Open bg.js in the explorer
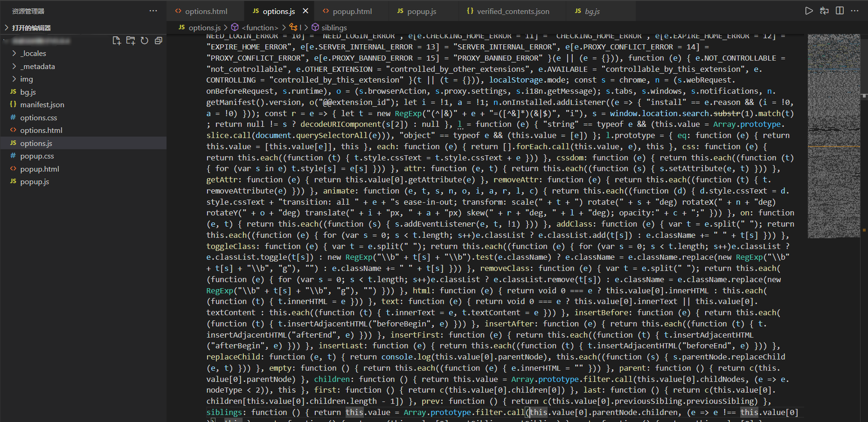Screen dimensions: 868x422 pos(83,92)
